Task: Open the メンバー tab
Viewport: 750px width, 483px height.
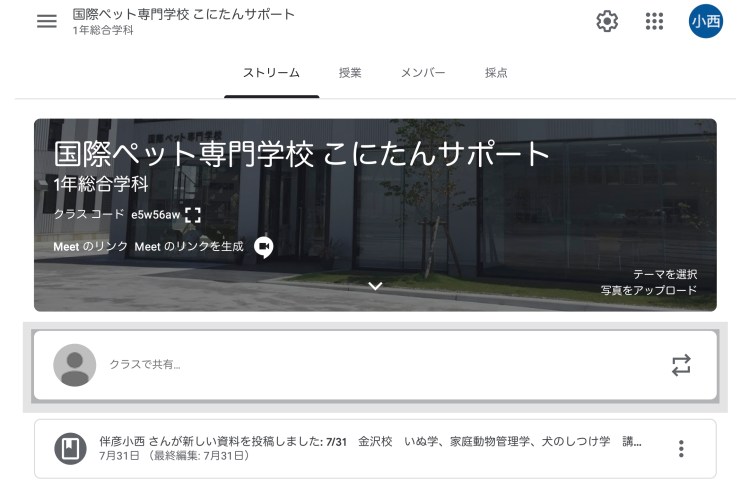Action: 423,73
